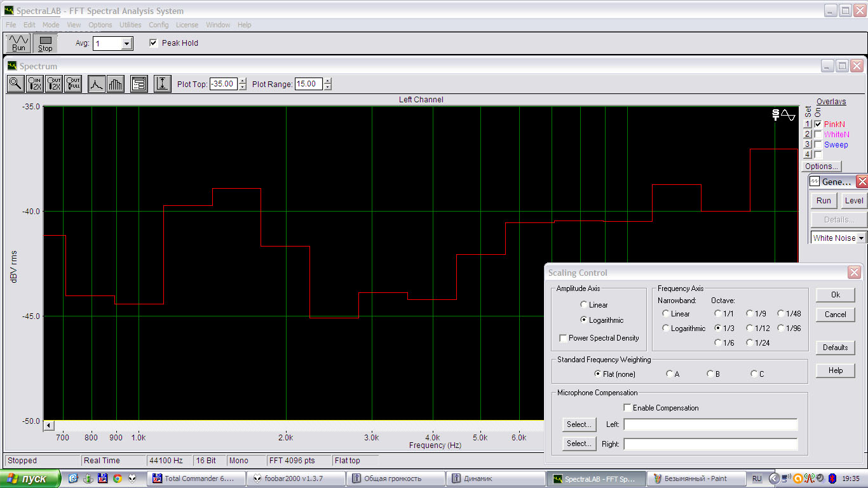Increase Plot Top with up arrow
Screen dimensions: 868x488
click(x=242, y=81)
